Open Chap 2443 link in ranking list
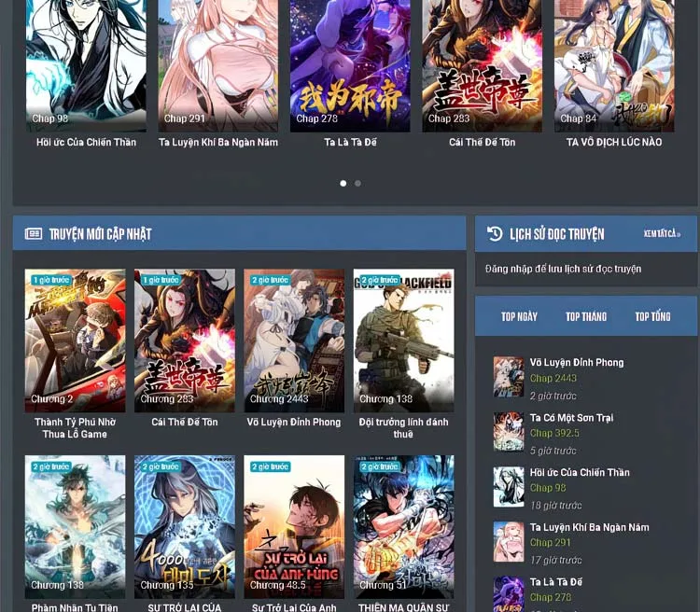The image size is (700, 612). pyautogui.click(x=553, y=378)
